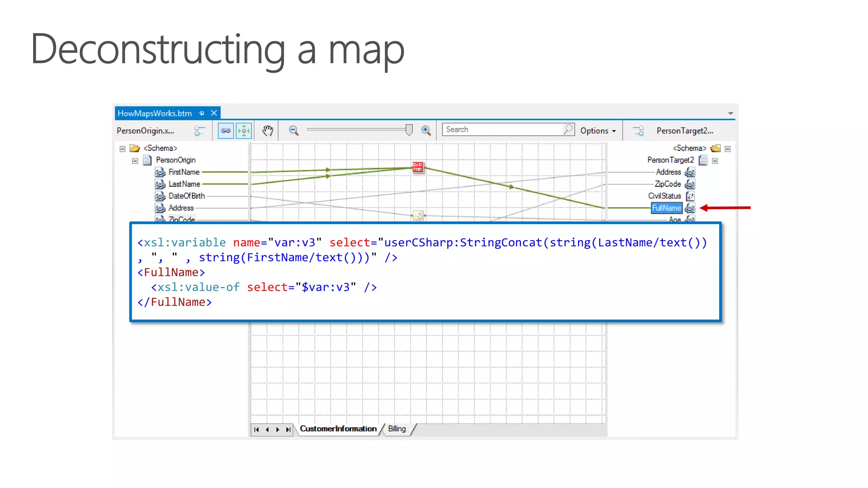Switch to the Billing page tab

(x=397, y=429)
